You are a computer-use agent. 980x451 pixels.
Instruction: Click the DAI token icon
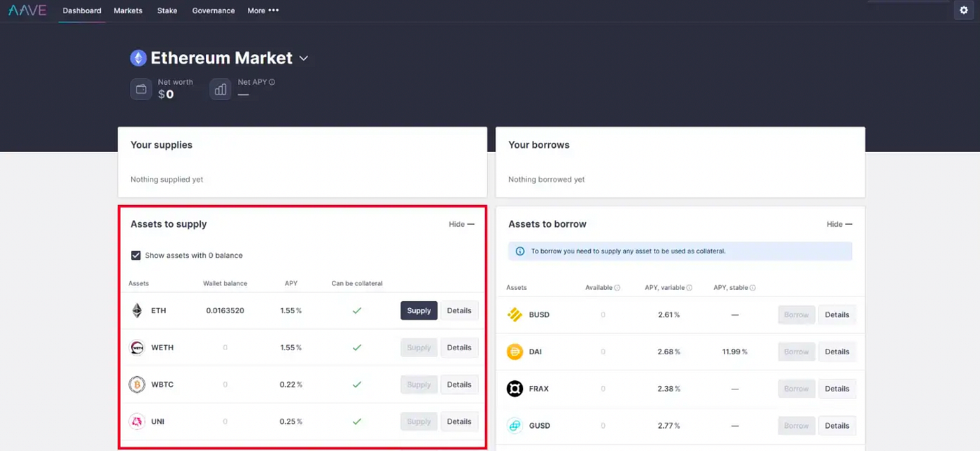pos(515,352)
